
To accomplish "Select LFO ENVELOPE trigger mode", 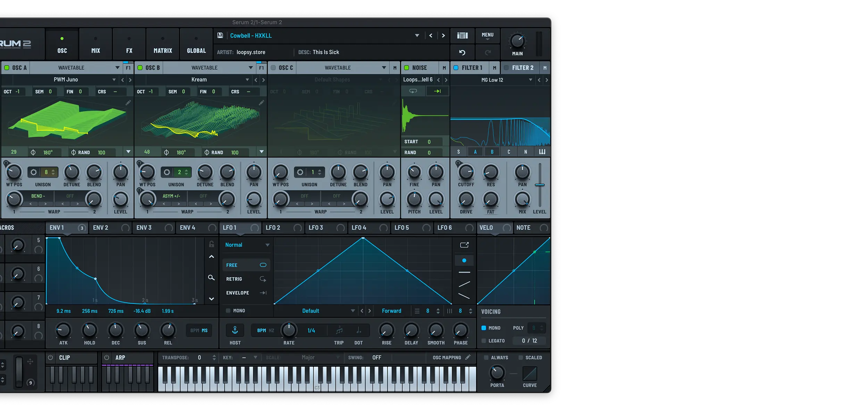I will coord(246,293).
